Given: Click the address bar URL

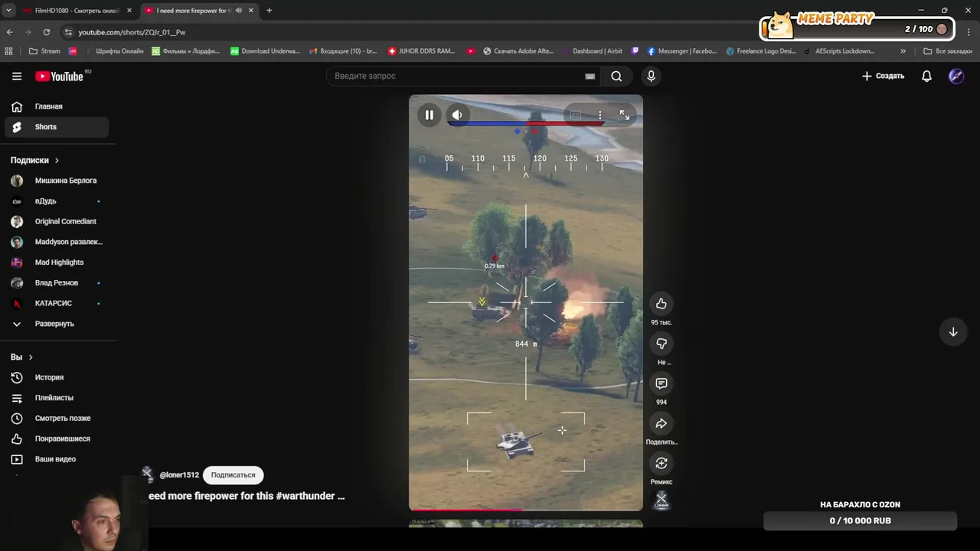Looking at the screenshot, I should pos(132,32).
